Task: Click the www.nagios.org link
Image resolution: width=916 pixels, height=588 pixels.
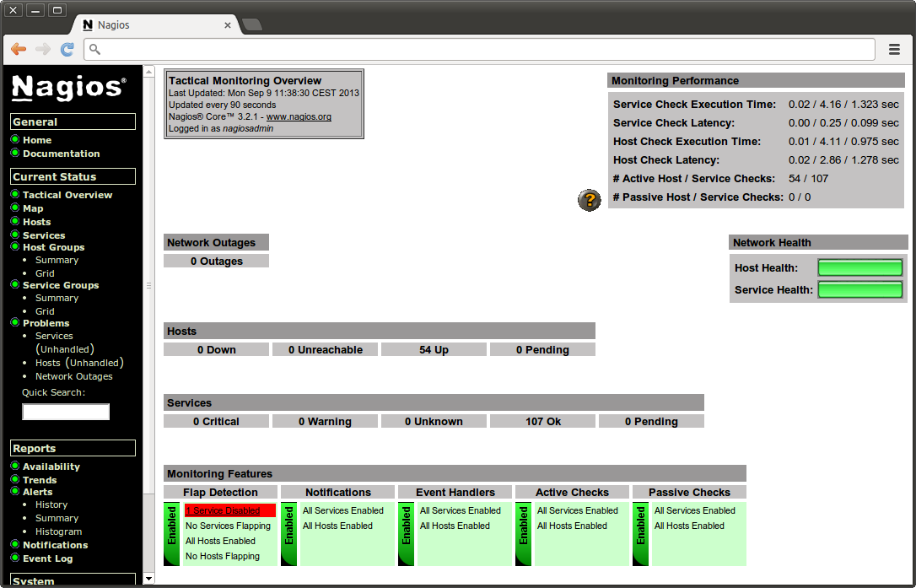Action: (299, 117)
